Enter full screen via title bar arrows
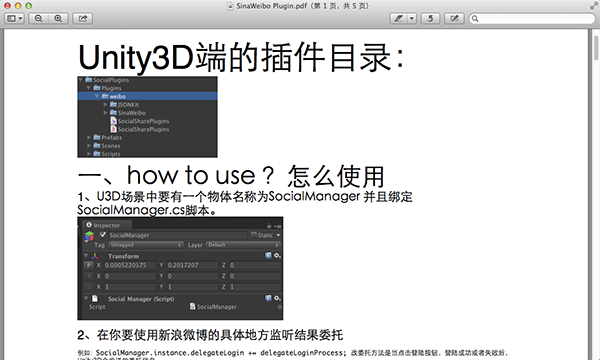The height and width of the screenshot is (360, 600). pyautogui.click(x=593, y=6)
